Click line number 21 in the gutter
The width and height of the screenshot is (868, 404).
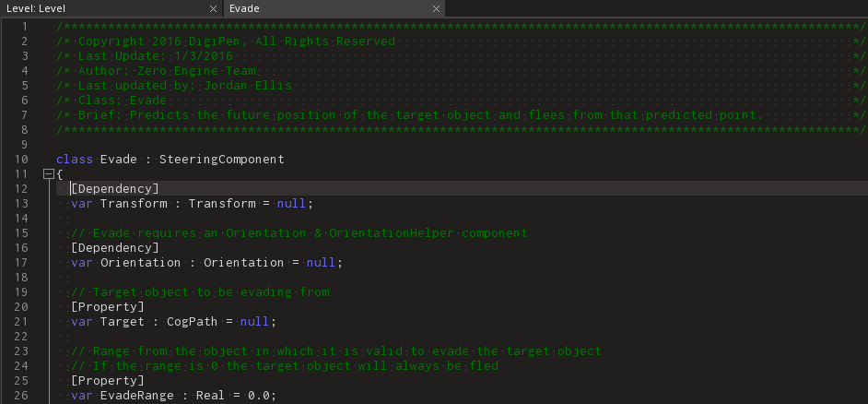[21, 321]
